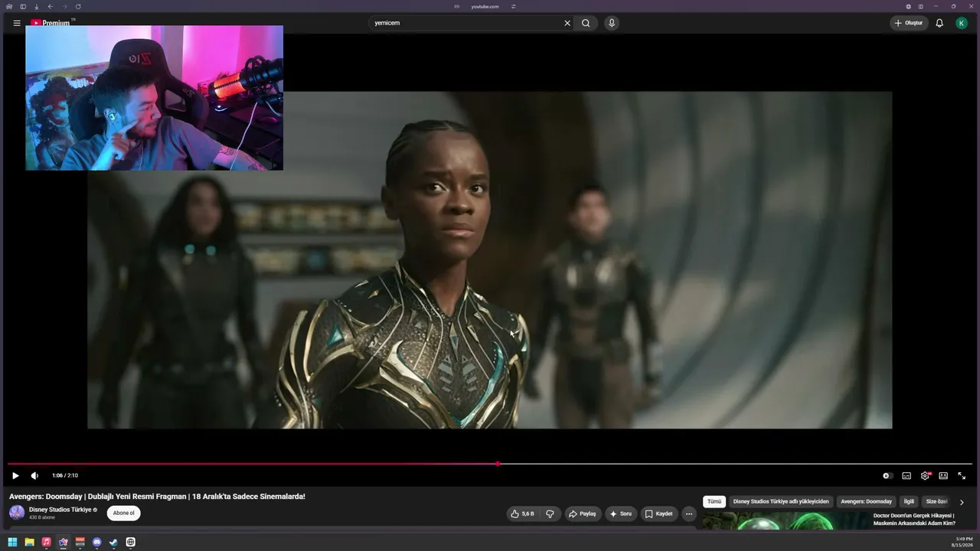This screenshot has width=980, height=551.
Task: Open the notifications bell
Action: 939,23
